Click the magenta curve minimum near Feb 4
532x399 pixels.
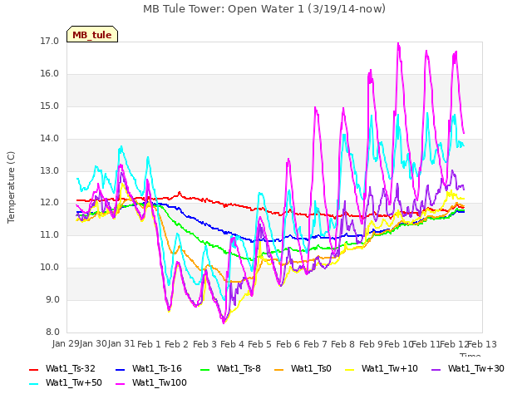(224, 323)
